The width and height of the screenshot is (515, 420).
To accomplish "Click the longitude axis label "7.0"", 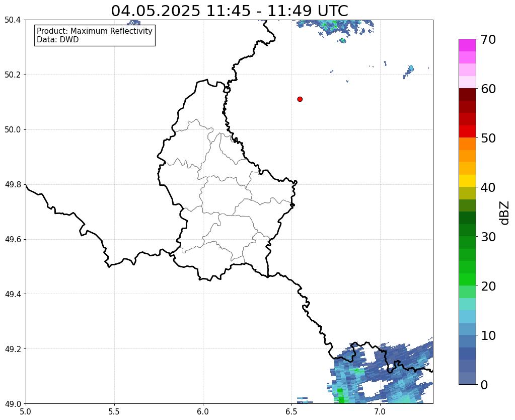I will pyautogui.click(x=380, y=411).
